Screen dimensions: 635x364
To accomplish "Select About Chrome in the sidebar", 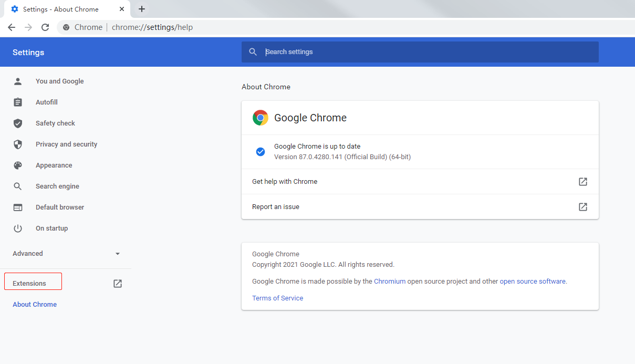I will [35, 305].
